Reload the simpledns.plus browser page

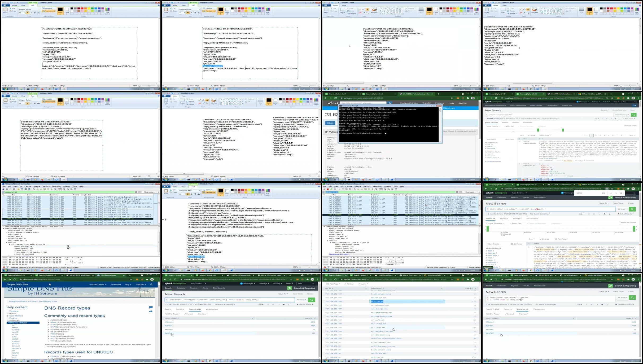[15, 279]
